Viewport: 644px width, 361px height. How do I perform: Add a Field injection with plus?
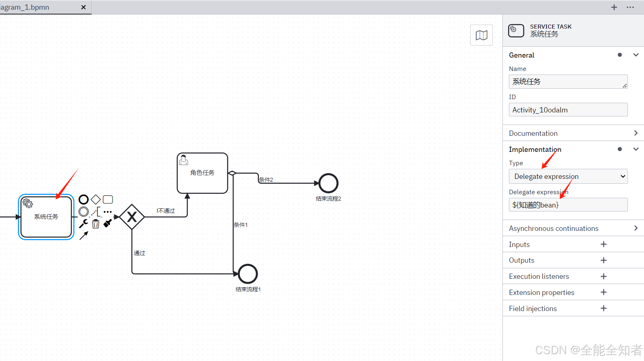pyautogui.click(x=604, y=308)
